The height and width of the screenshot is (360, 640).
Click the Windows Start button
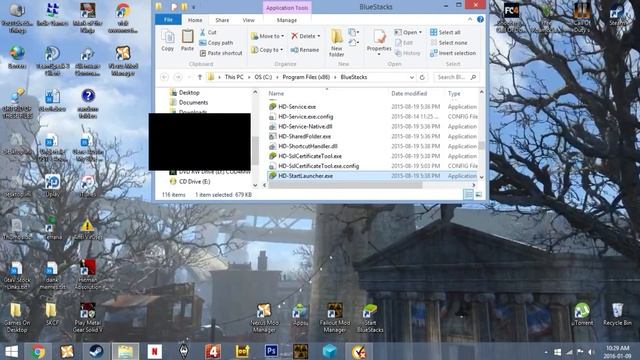[x=11, y=351]
